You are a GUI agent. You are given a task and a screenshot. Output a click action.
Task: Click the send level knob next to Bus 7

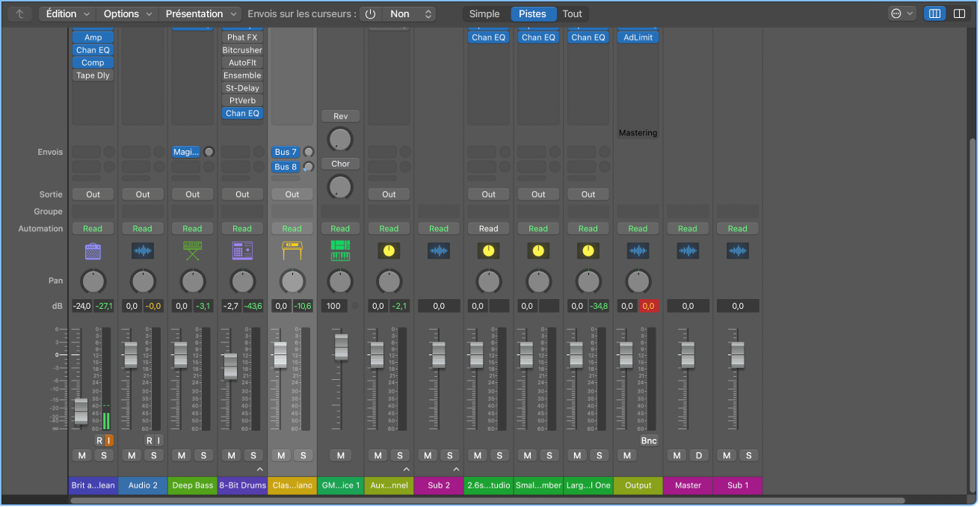click(x=308, y=152)
